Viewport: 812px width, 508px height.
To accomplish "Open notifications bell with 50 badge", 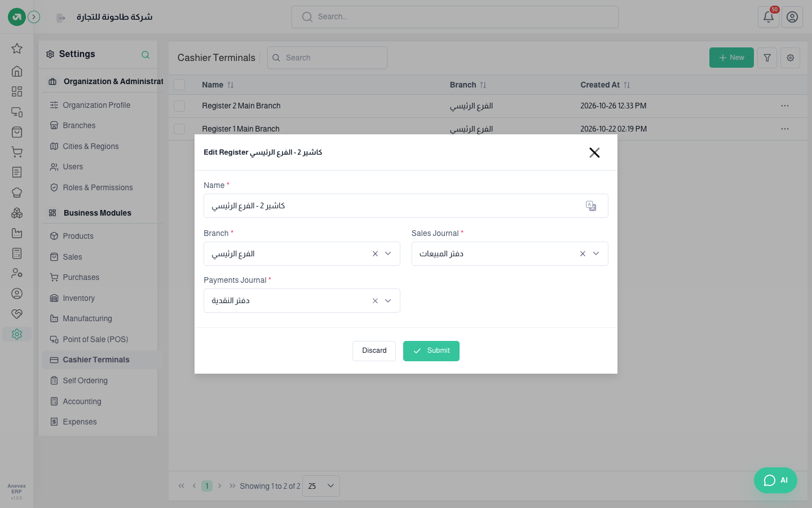I will (x=768, y=17).
